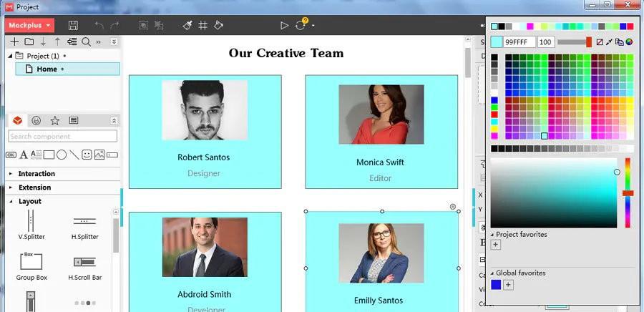This screenshot has width=644, height=312.
Task: Click the paint bucket icon
Action: [x=218, y=26]
